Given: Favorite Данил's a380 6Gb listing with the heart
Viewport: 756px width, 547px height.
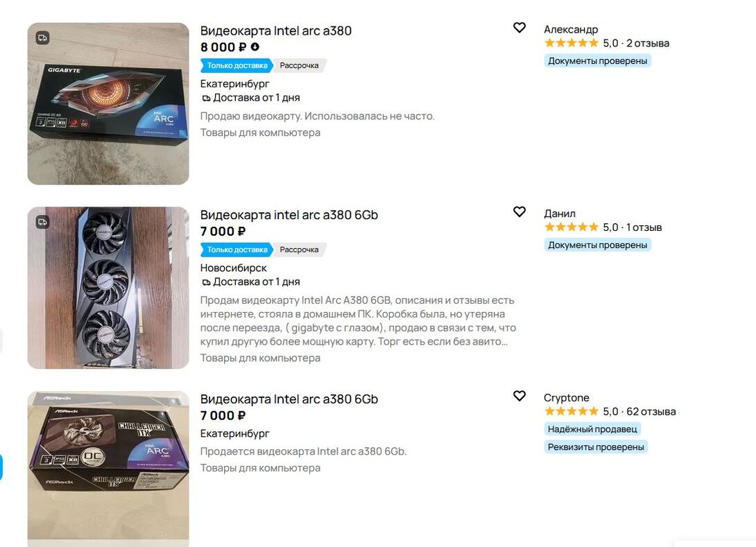Looking at the screenshot, I should click(x=519, y=212).
